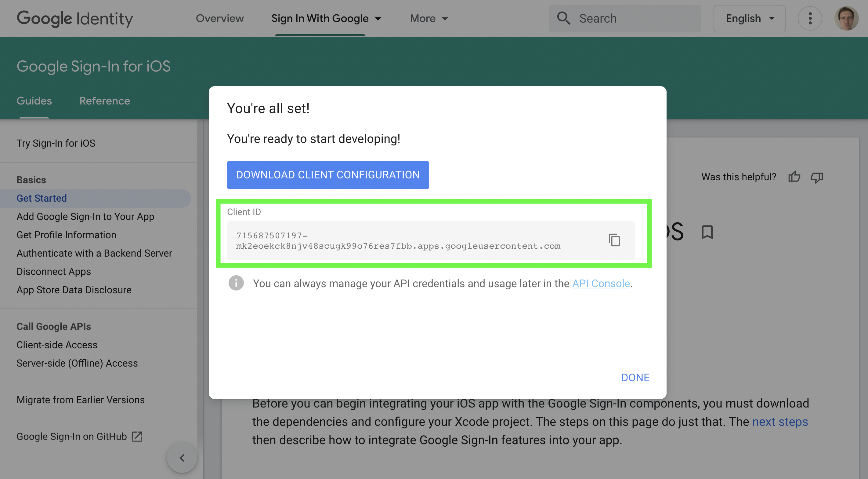The height and width of the screenshot is (479, 868).
Task: Click the "You're all set!" dialog title
Action: [x=268, y=108]
